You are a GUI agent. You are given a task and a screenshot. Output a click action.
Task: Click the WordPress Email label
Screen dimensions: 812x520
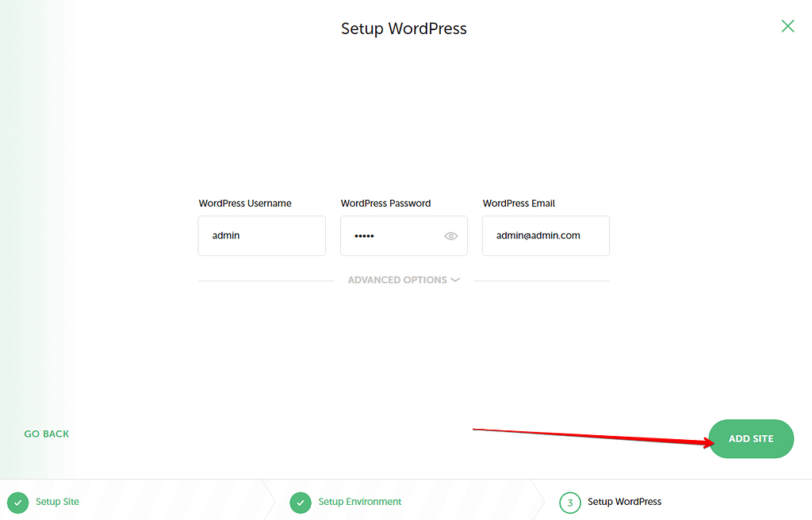coord(519,204)
